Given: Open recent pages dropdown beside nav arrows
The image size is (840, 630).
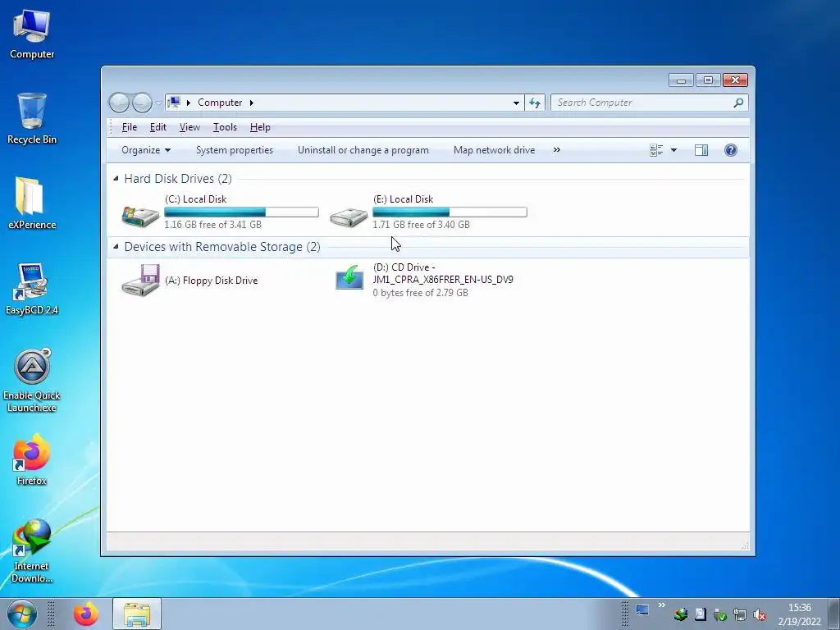Looking at the screenshot, I should tap(158, 103).
